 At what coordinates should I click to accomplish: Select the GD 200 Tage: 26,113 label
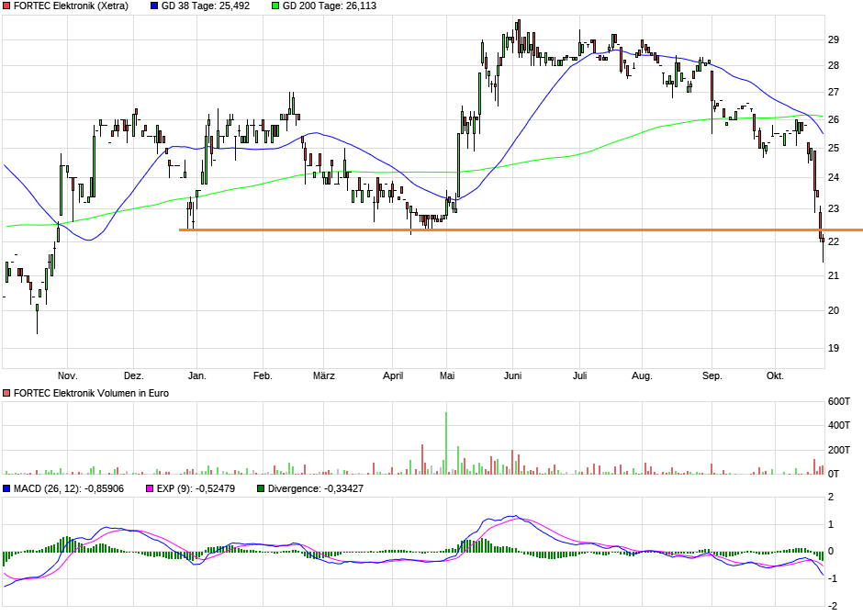coord(330,6)
